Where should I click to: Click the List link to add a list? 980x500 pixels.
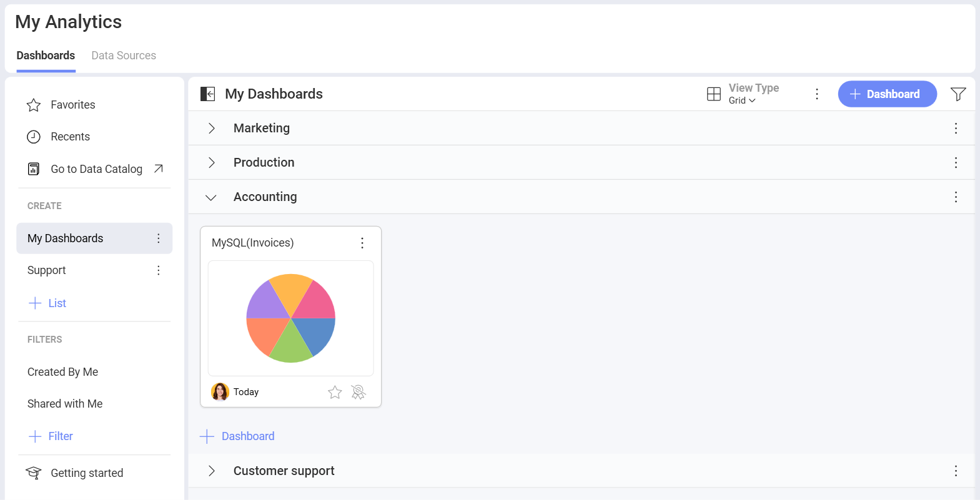click(57, 303)
